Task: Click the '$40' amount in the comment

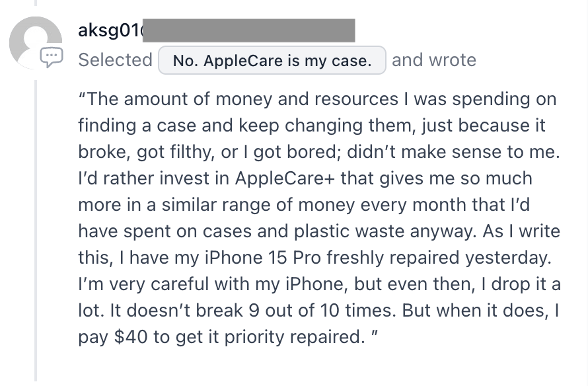Action: coord(131,337)
